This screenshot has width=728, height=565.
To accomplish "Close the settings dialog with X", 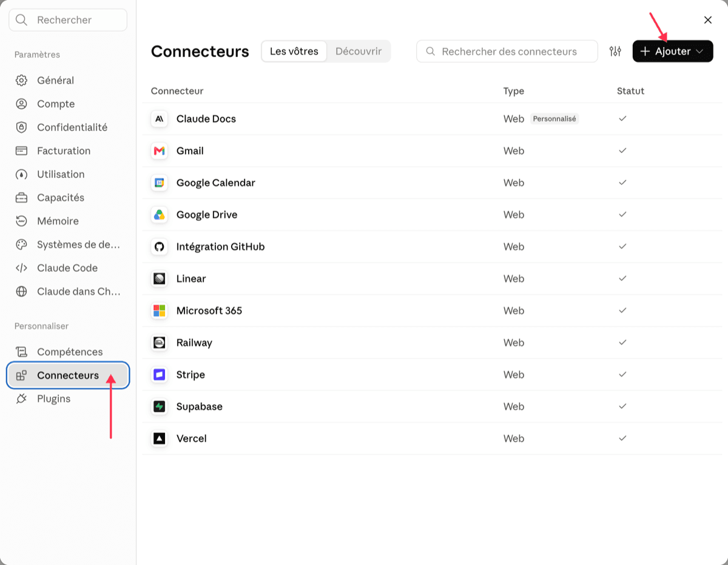I will pyautogui.click(x=708, y=20).
